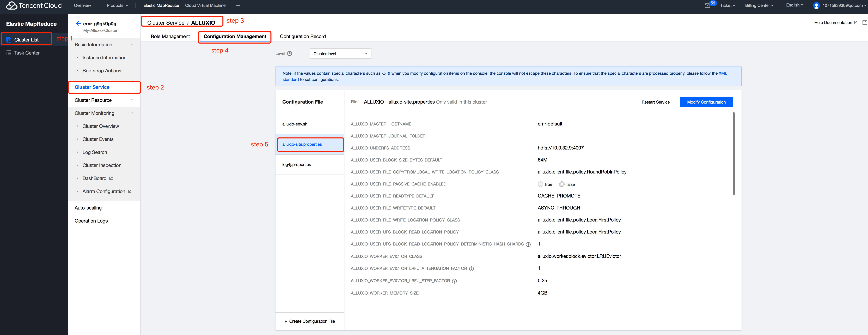Click the Cluster Service breadcrumb link

(166, 23)
